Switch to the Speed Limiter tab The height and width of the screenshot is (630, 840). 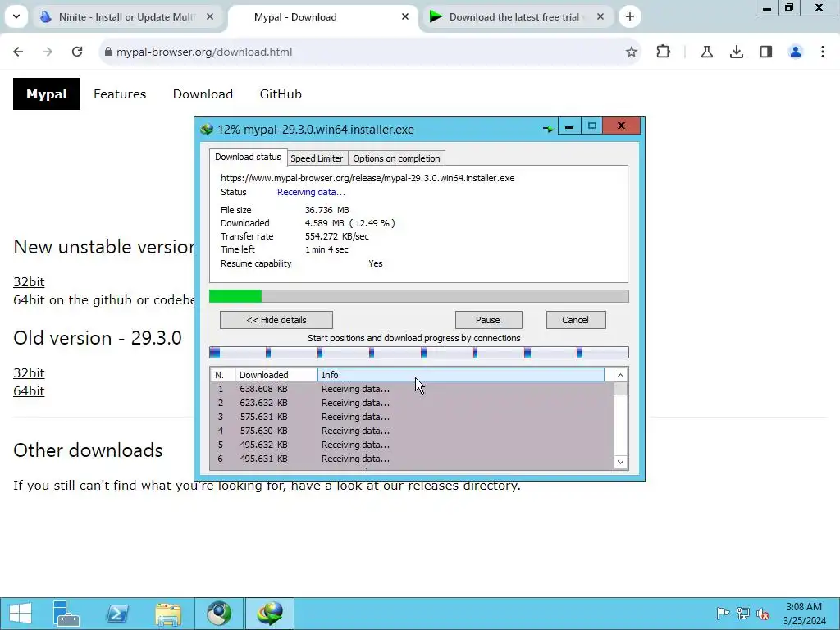(x=317, y=158)
